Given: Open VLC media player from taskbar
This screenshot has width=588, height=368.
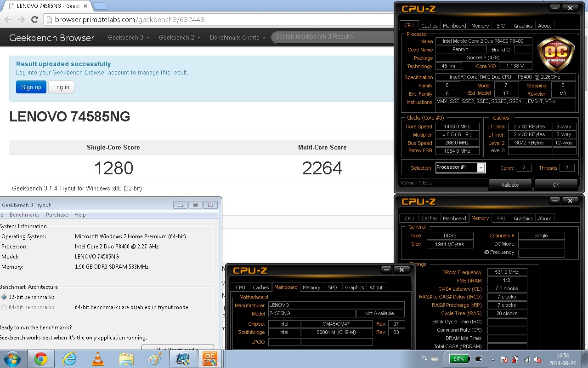Looking at the screenshot, I should tap(97, 359).
